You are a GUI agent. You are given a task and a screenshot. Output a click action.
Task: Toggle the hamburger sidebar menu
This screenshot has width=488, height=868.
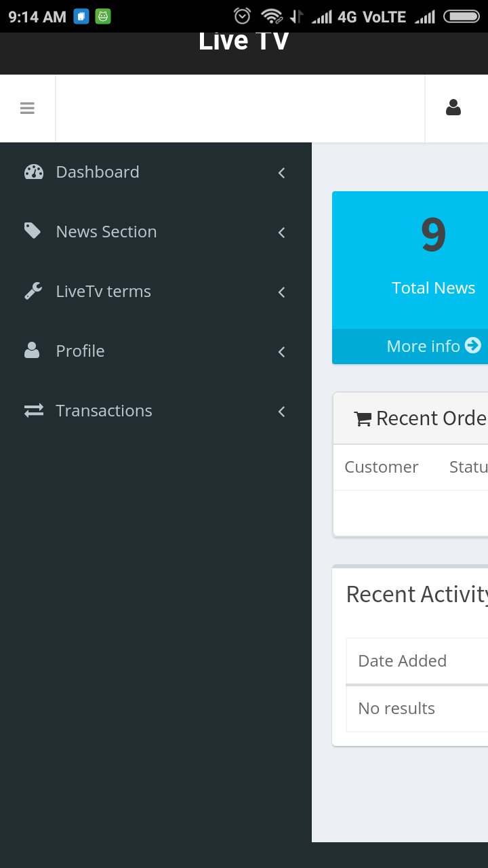27,108
